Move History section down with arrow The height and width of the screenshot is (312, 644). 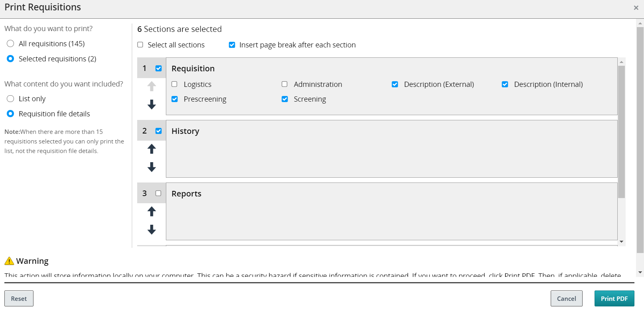tap(152, 167)
